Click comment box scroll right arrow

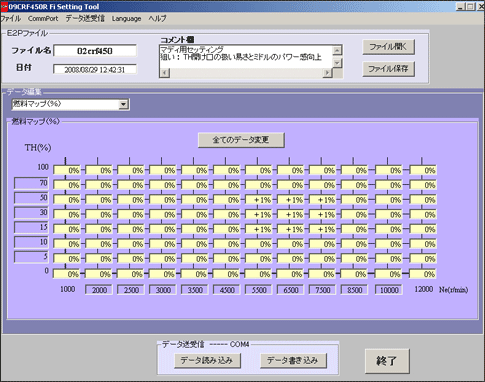(x=328, y=73)
